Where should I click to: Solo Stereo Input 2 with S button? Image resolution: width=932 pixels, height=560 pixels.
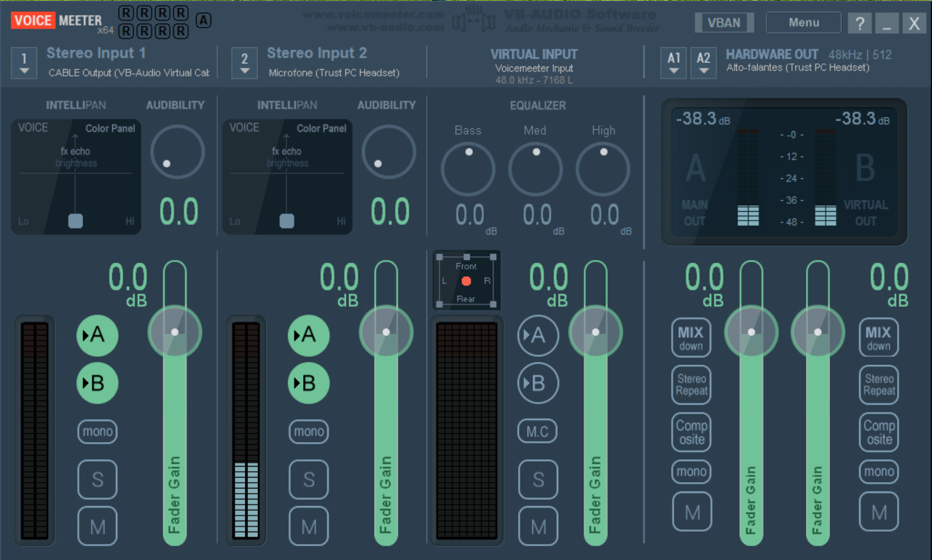pos(309,479)
